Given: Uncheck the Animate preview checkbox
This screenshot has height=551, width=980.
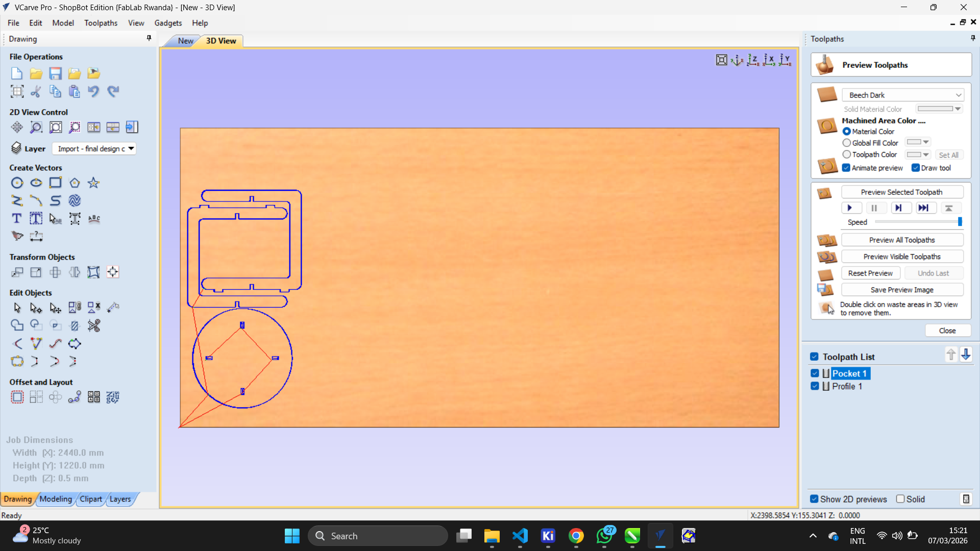Looking at the screenshot, I should click(x=846, y=168).
